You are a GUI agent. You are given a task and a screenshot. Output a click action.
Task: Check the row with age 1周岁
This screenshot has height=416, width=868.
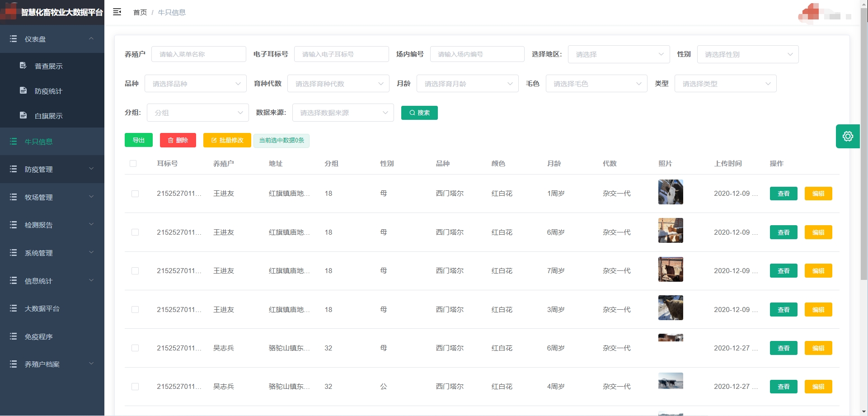(135, 194)
